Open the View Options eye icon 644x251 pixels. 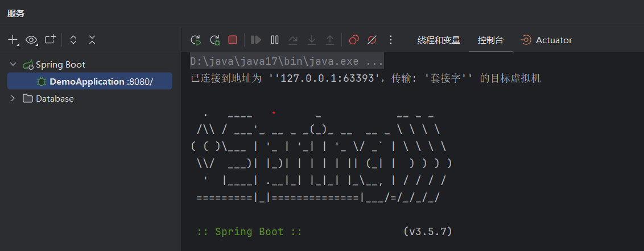pos(32,40)
